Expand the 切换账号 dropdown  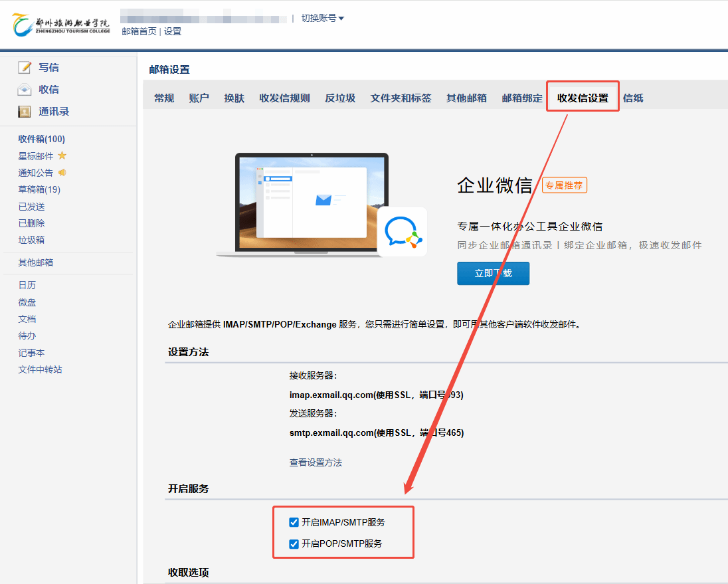click(323, 18)
